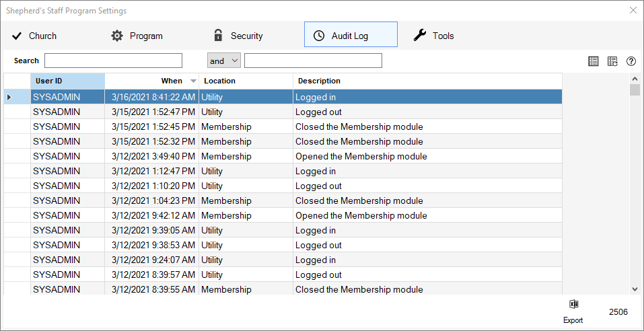644x331 pixels.
Task: Select the Audit Log tab
Action: 350,36
